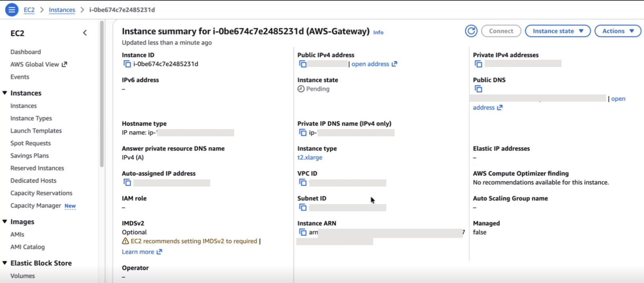The image size is (644, 283).
Task: Open the Instance state dropdown
Action: (x=558, y=31)
